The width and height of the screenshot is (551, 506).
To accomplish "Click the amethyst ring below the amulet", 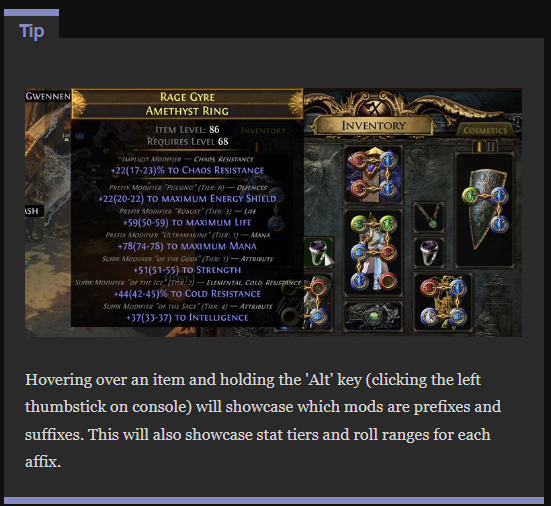I will click(x=429, y=252).
